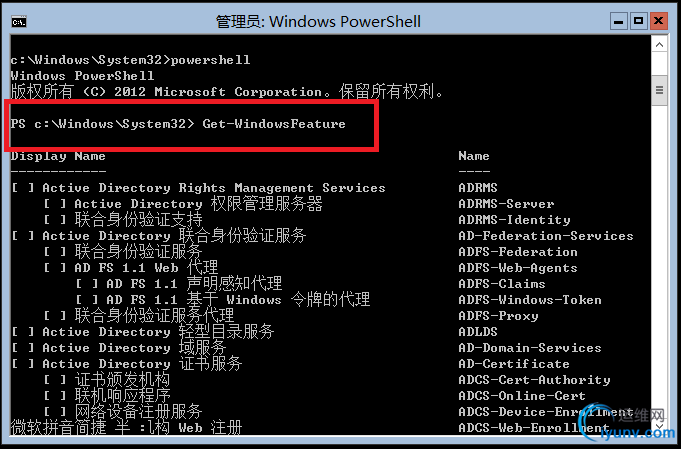Screen dimensions: 681x449
Task: Click the window title 管理员: Windows PowerShell
Action: (x=318, y=20)
